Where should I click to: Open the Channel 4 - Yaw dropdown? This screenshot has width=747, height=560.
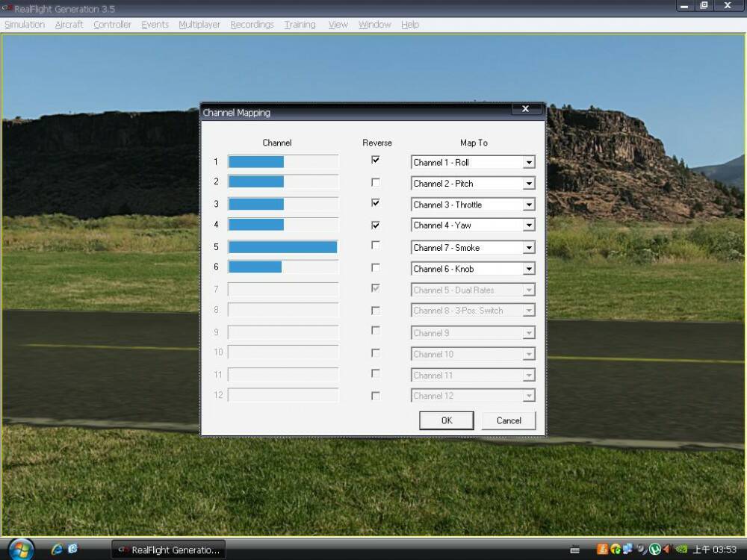click(473, 225)
